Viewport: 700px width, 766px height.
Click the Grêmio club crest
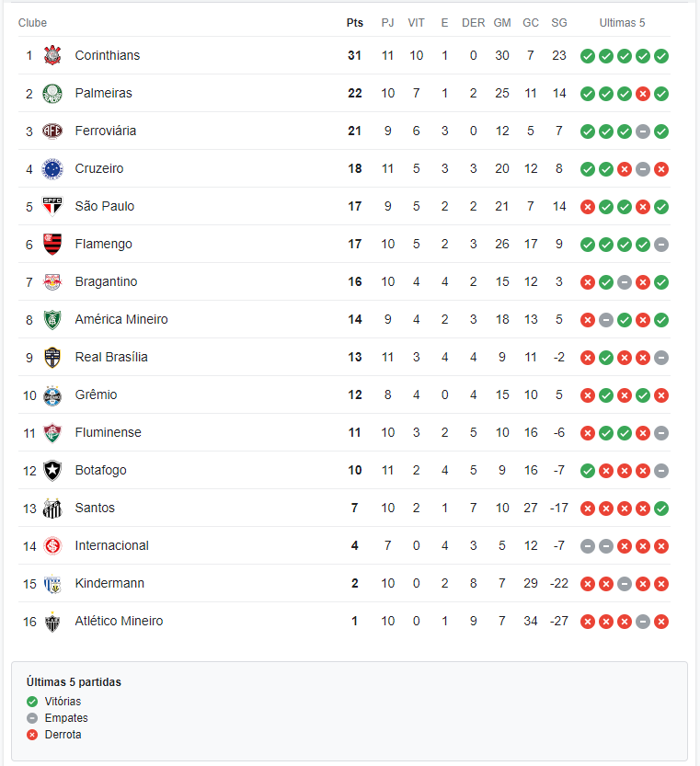coord(52,395)
